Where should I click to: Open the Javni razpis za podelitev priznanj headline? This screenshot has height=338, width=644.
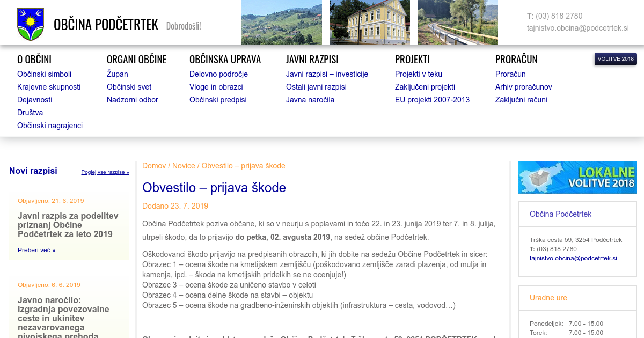point(68,225)
